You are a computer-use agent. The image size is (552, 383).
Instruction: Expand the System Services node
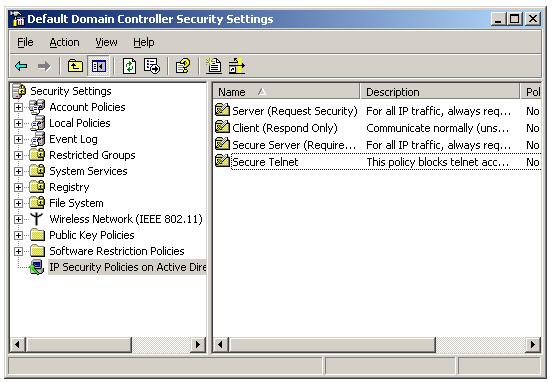(18, 171)
